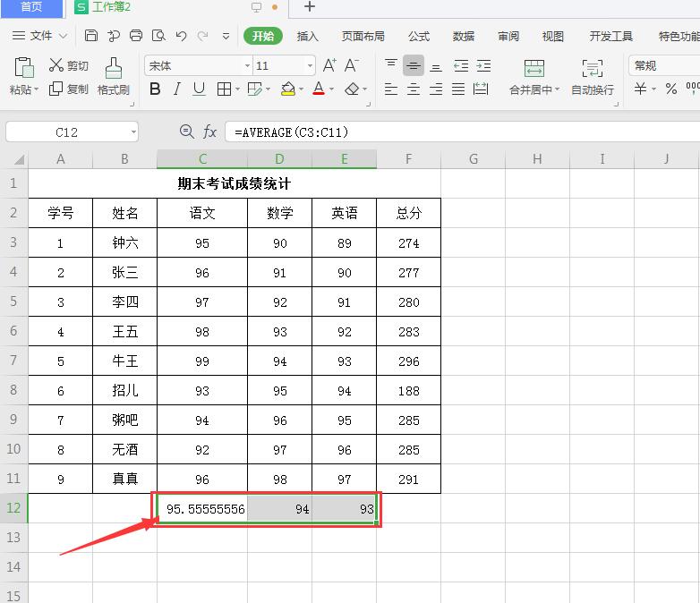Viewport: 700px width, 603px height.
Task: Align text to top
Action: [x=391, y=65]
